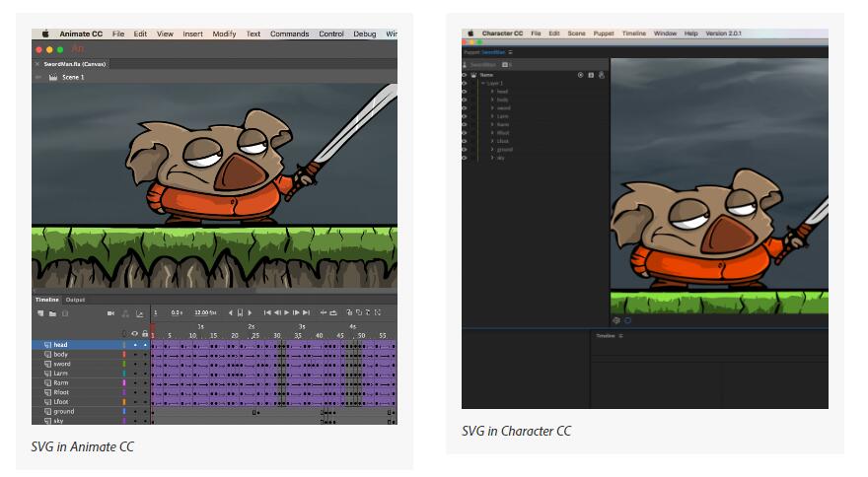The width and height of the screenshot is (868, 477).
Task: Toggle eye for head layer in Character CC
Action: 465,92
